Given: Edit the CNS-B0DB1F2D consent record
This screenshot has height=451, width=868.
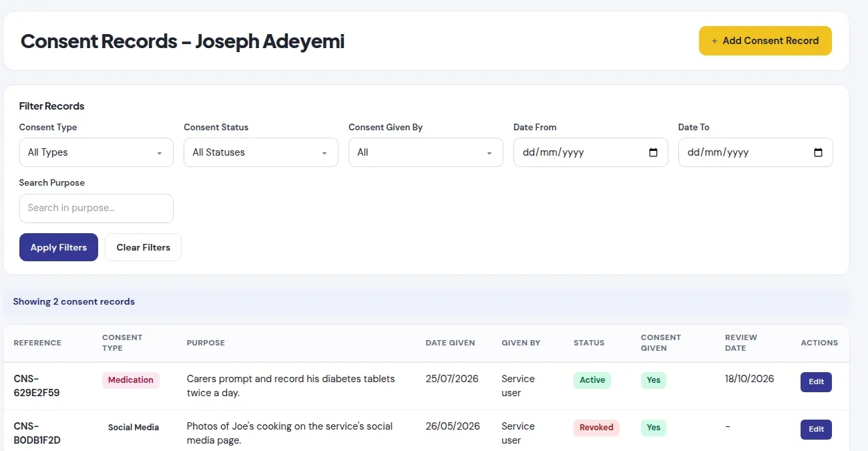Looking at the screenshot, I should pos(816,430).
